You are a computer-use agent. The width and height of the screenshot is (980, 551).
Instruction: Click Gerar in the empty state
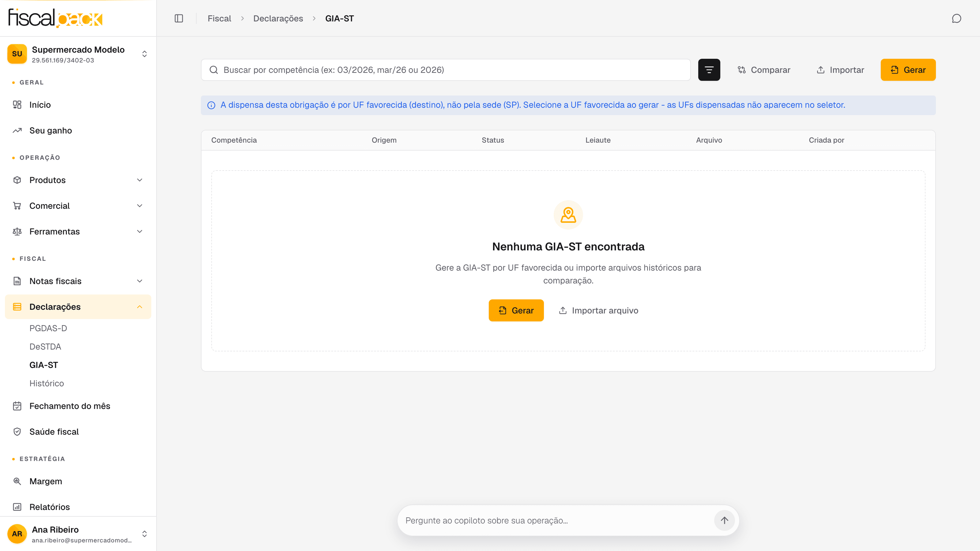516,310
